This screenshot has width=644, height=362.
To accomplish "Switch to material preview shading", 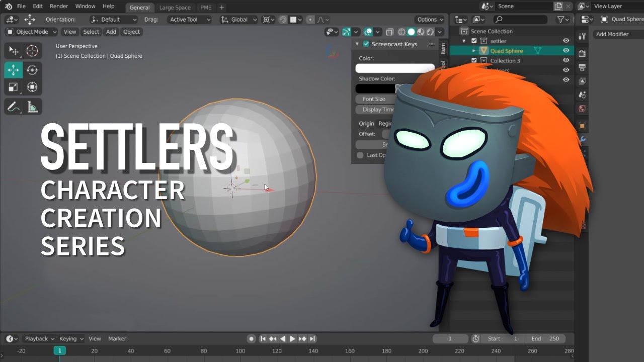I will (x=421, y=32).
